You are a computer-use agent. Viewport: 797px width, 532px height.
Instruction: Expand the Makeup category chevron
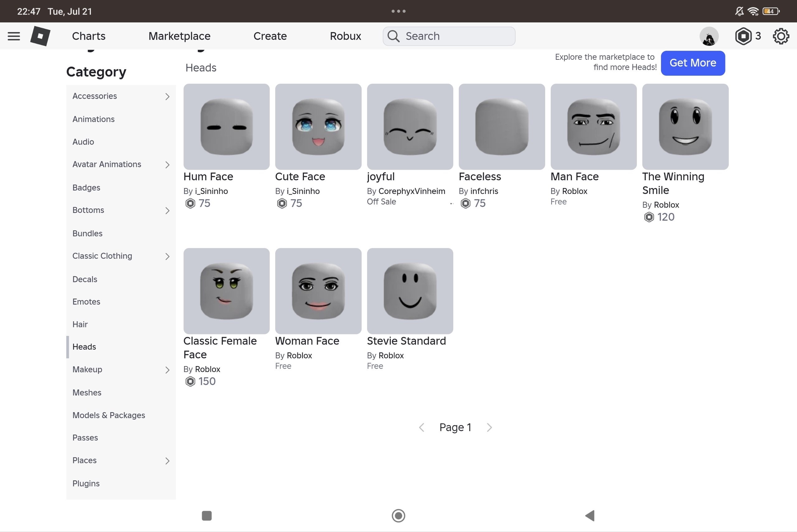[x=167, y=370]
